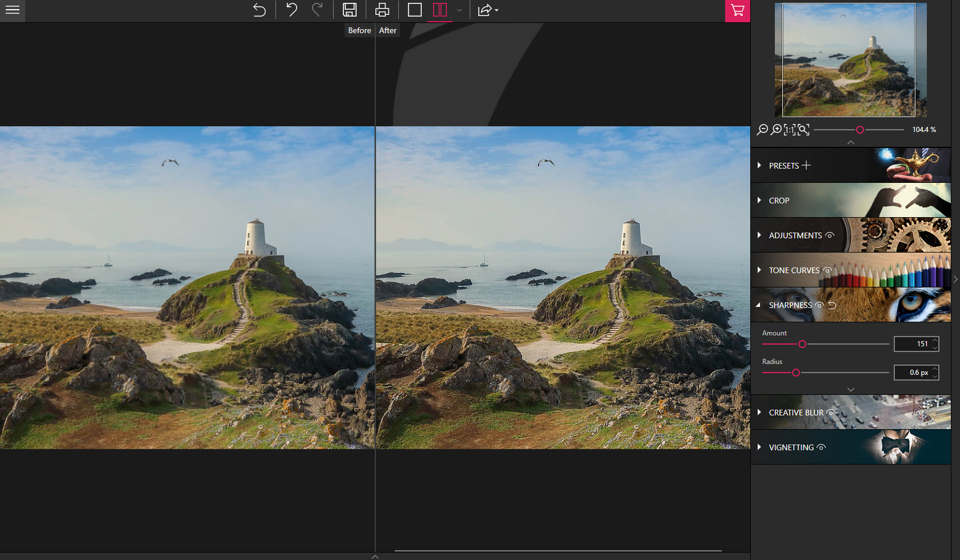Click the Save icon in the toolbar

pyautogui.click(x=350, y=10)
